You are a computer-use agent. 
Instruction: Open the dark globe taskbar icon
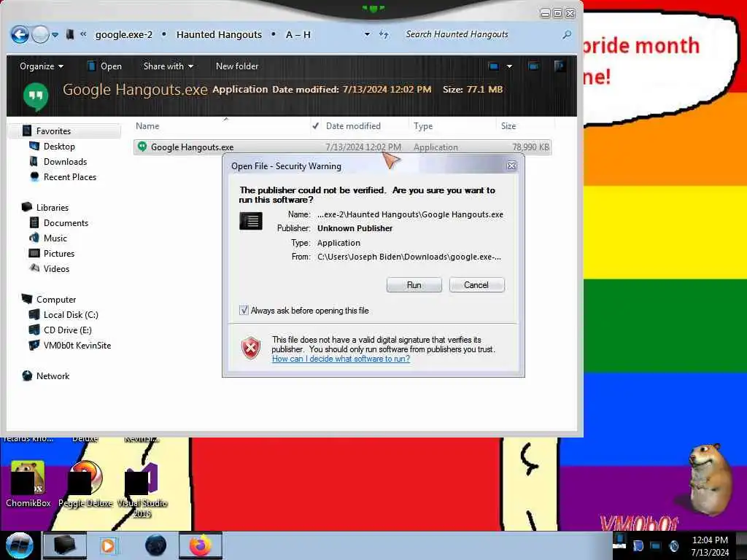coord(156,545)
